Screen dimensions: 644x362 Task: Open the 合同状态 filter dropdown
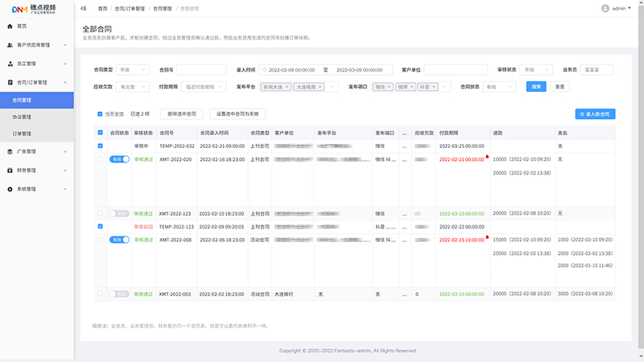(x=499, y=87)
